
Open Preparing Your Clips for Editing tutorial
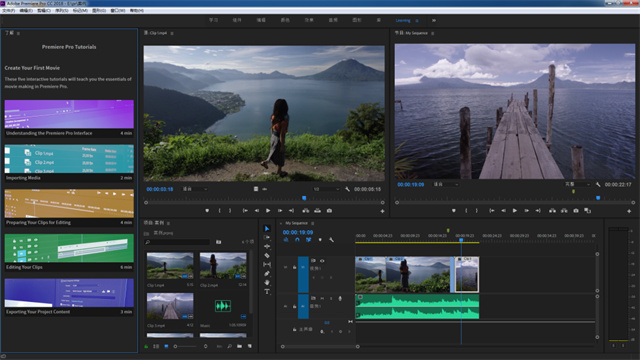click(x=69, y=208)
